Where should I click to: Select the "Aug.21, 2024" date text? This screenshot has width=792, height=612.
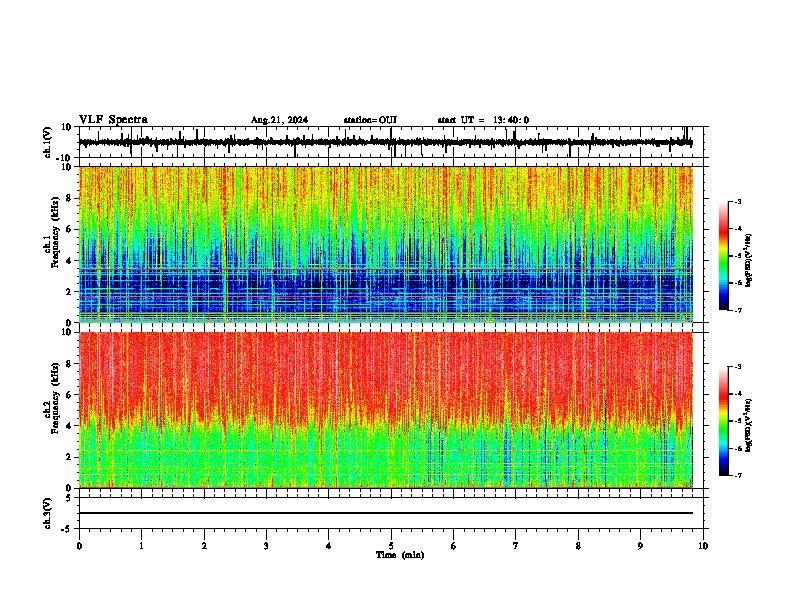[279, 120]
